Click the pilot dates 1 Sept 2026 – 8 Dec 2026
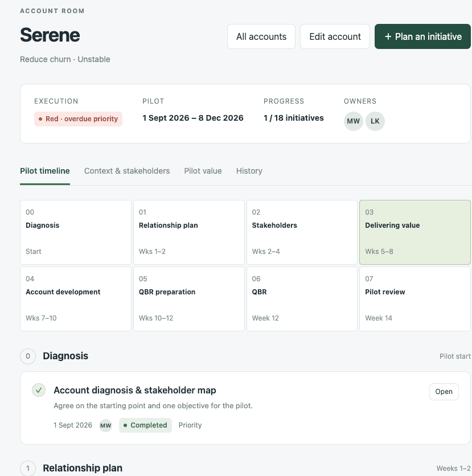This screenshot has height=476, width=472. point(193,118)
